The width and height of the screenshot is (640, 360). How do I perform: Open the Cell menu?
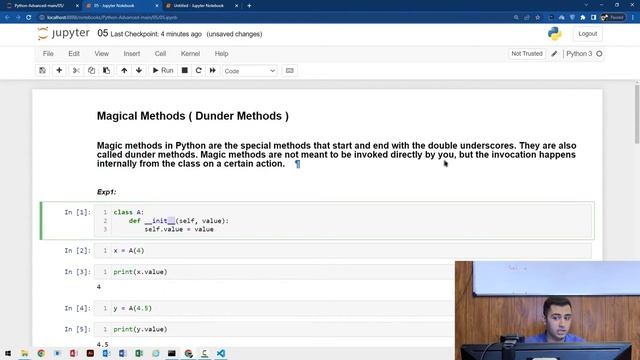tap(160, 53)
